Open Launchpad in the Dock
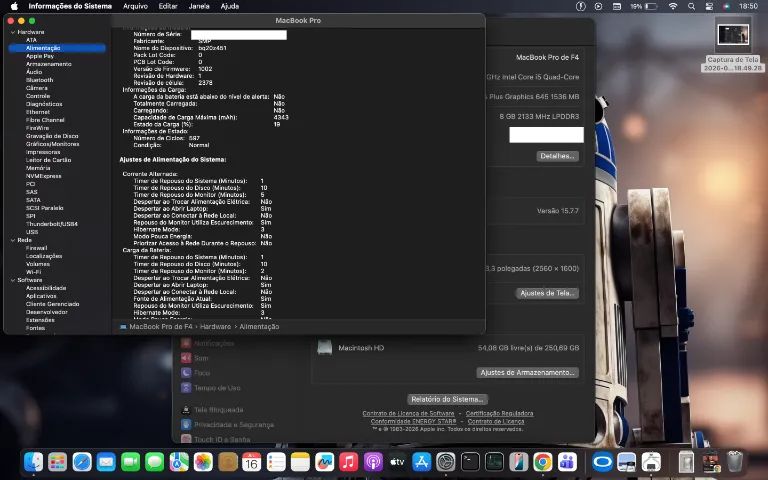 57,462
